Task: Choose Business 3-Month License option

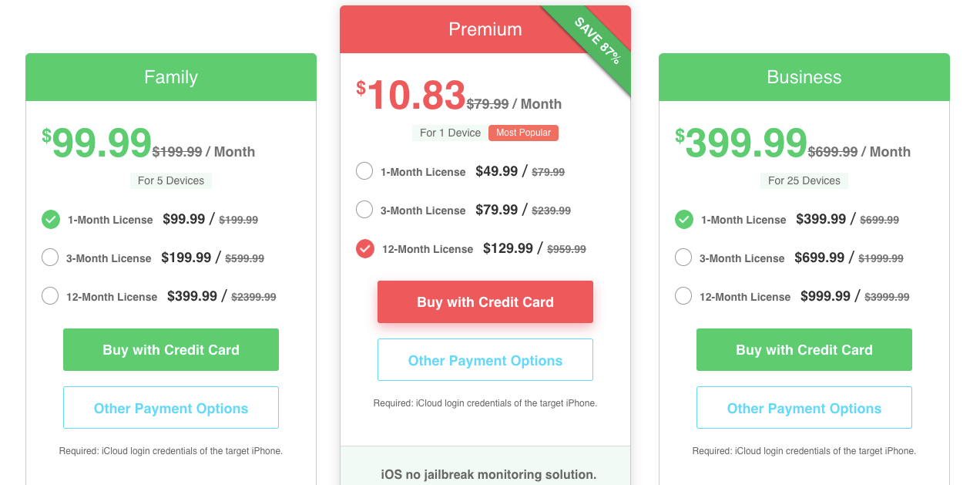Action: pos(683,258)
